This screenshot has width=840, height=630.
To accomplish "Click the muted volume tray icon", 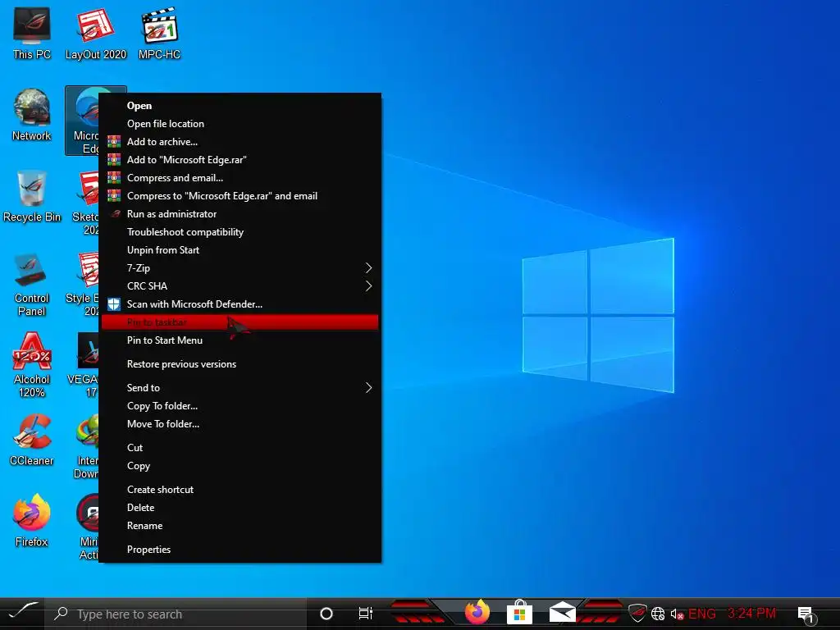I will (x=677, y=614).
